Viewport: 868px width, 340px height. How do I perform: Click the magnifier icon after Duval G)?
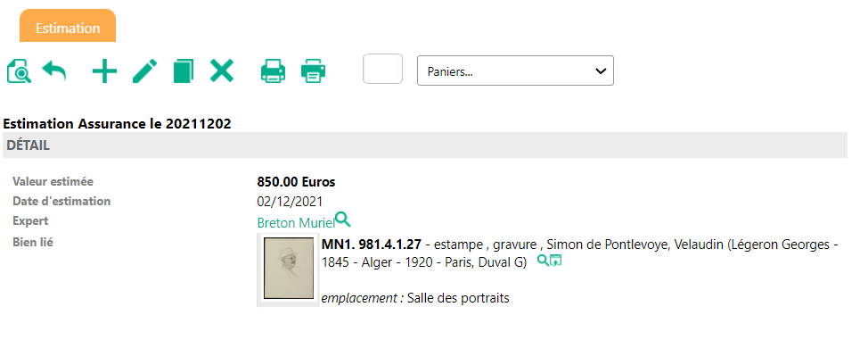coord(543,260)
